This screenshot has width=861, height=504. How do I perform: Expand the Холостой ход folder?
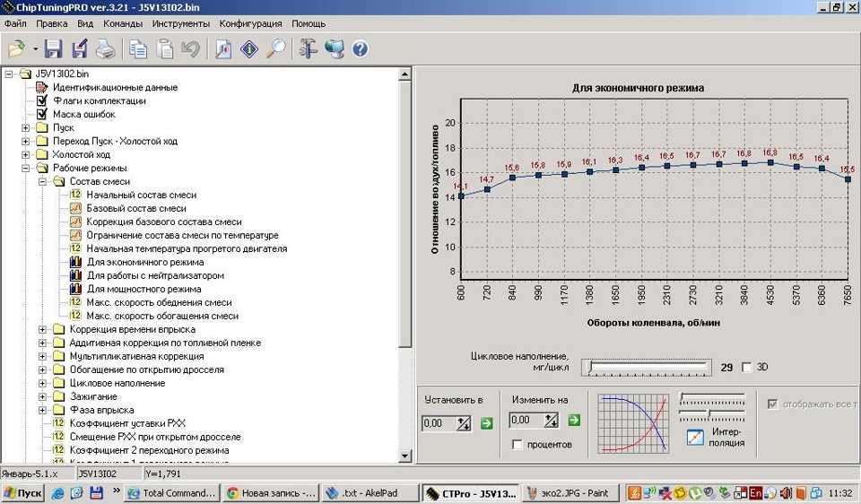[26, 154]
